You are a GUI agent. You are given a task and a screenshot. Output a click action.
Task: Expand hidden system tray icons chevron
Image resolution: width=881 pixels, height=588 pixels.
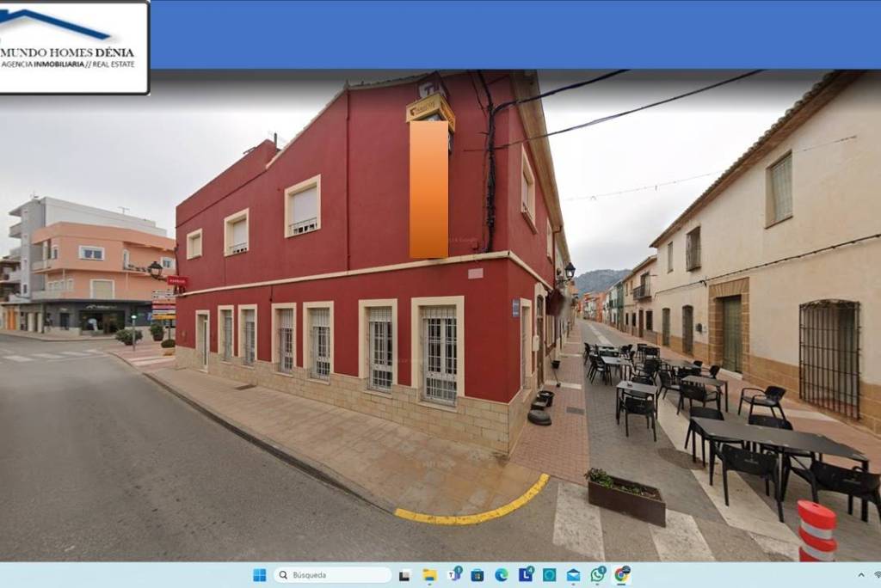[x=861, y=575]
